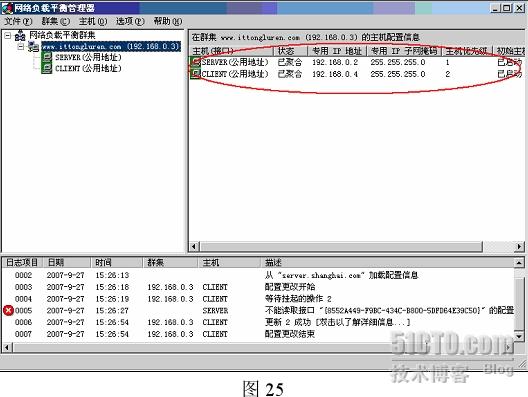This screenshot has width=528, height=397.
Task: Select log entry 0007
Action: [x=258, y=334]
